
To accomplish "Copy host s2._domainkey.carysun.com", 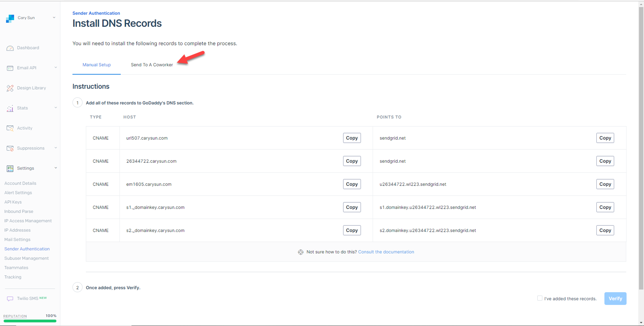I will pyautogui.click(x=352, y=231).
